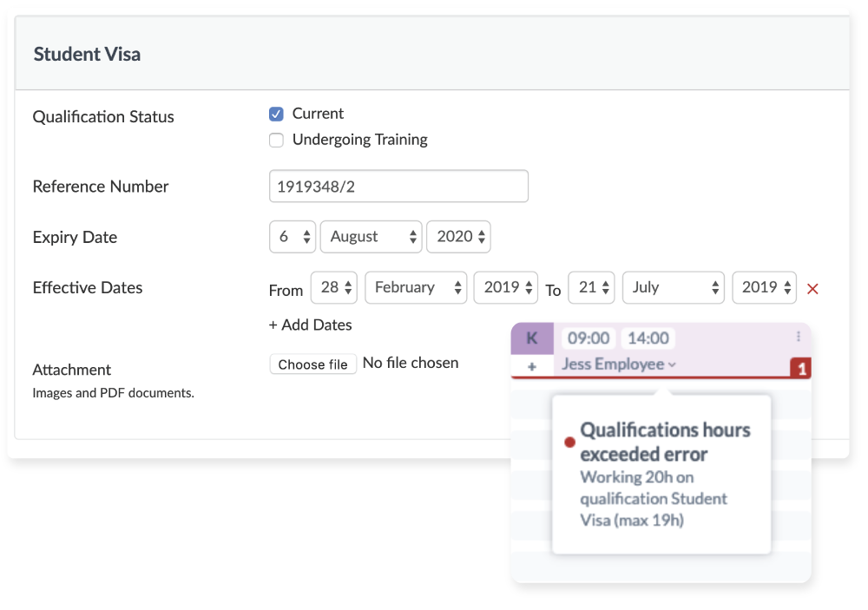The width and height of the screenshot is (868, 610).
Task: Click the plus icon under K badge
Action: (532, 366)
